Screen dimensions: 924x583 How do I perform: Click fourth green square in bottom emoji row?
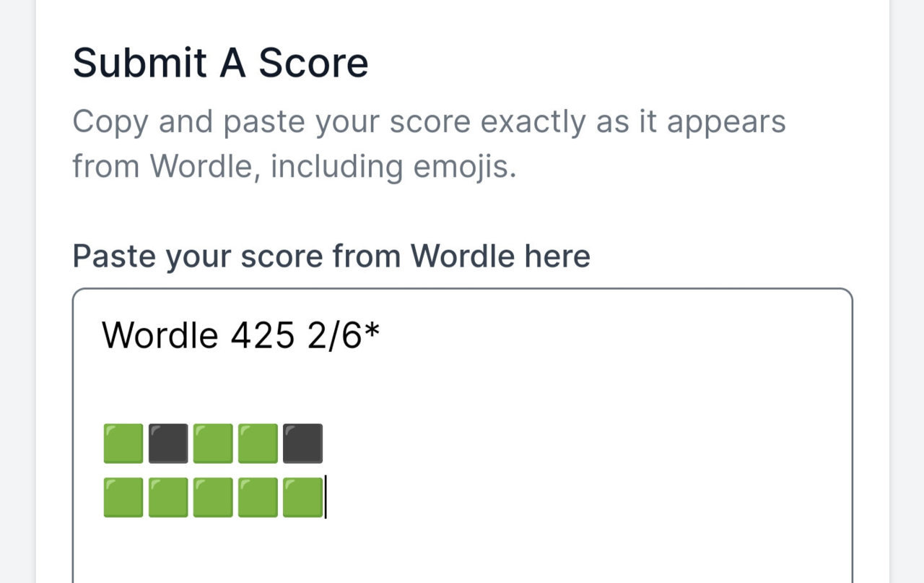[x=258, y=497]
